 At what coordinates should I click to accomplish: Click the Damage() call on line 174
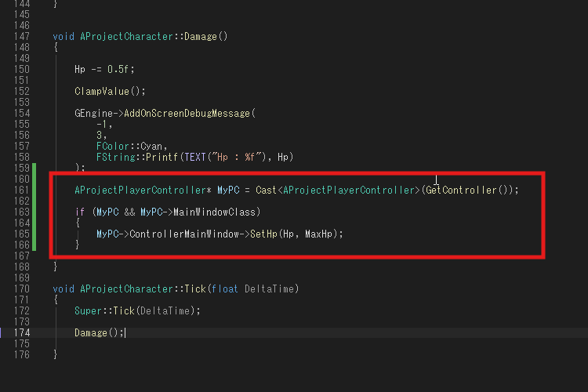click(x=99, y=333)
